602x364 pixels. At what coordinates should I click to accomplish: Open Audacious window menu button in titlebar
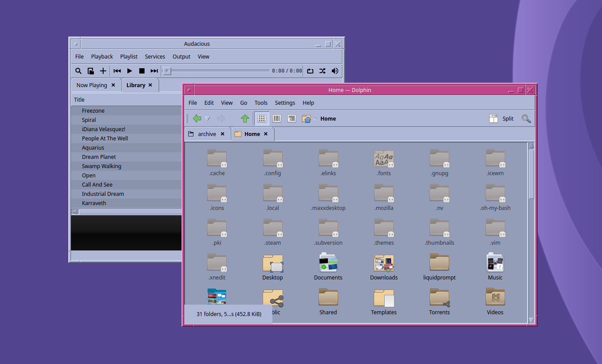tap(76, 44)
